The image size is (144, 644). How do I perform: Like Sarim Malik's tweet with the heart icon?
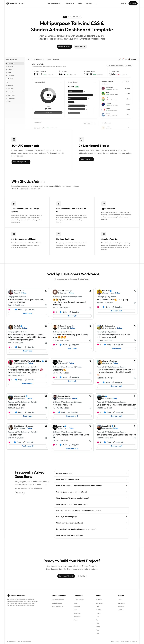tap(98, 442)
